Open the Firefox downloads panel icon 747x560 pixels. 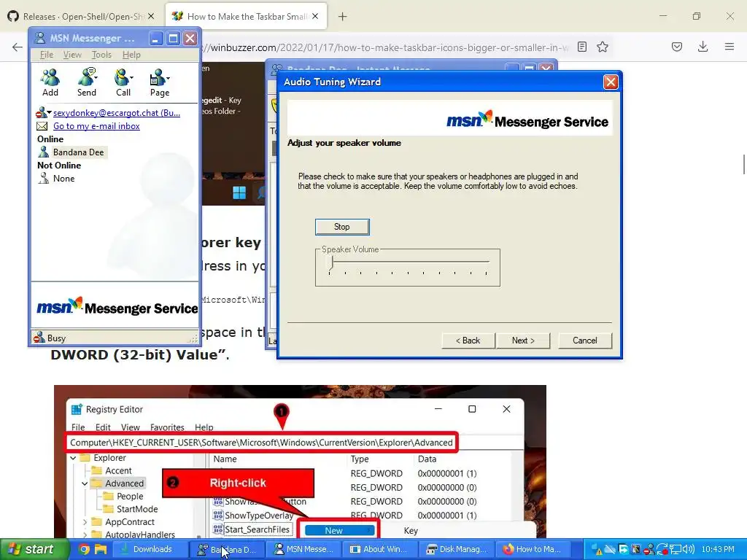pyautogui.click(x=703, y=47)
